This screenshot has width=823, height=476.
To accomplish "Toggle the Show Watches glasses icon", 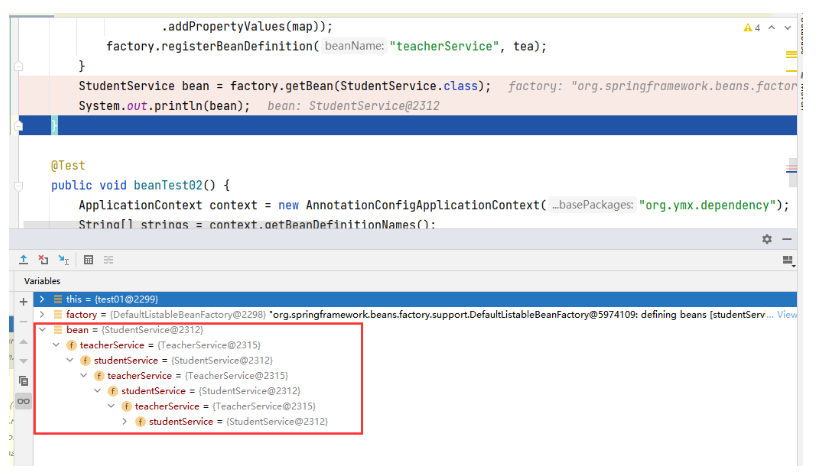I will coord(23,401).
